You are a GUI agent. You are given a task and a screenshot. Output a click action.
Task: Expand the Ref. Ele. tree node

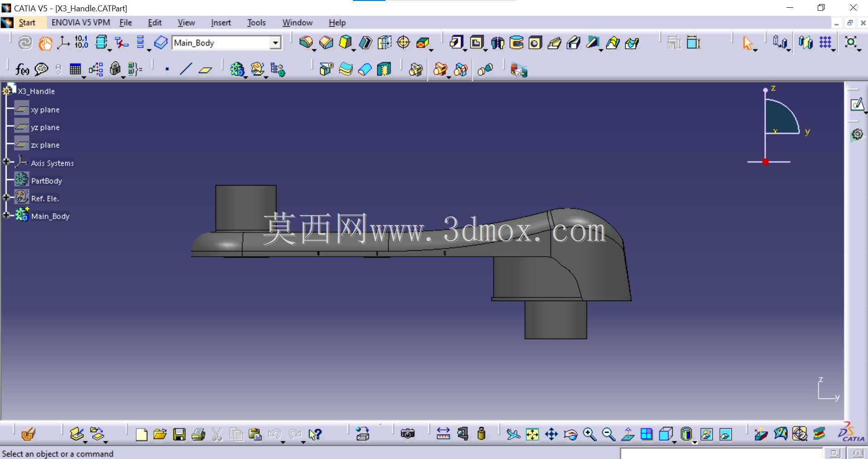click(x=6, y=197)
